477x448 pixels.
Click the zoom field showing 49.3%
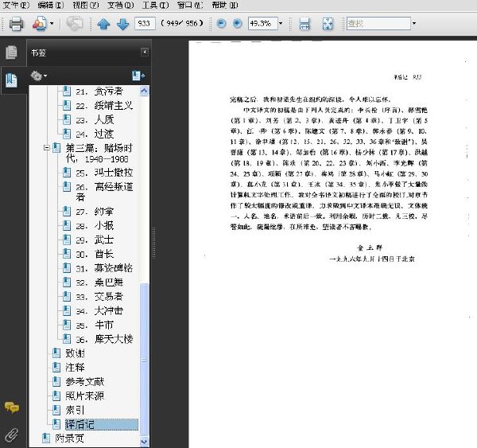[262, 23]
